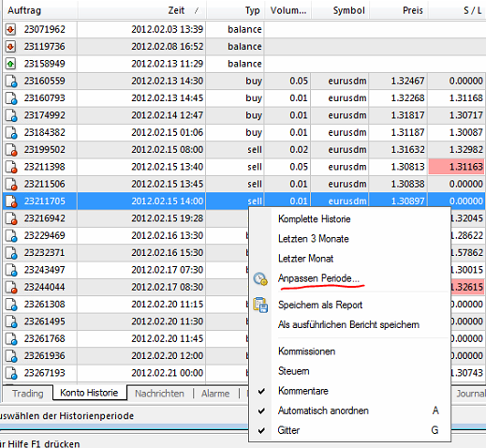The image size is (486, 448).
Task: Click price cell 1.30897 in selected row
Action: coord(407,202)
